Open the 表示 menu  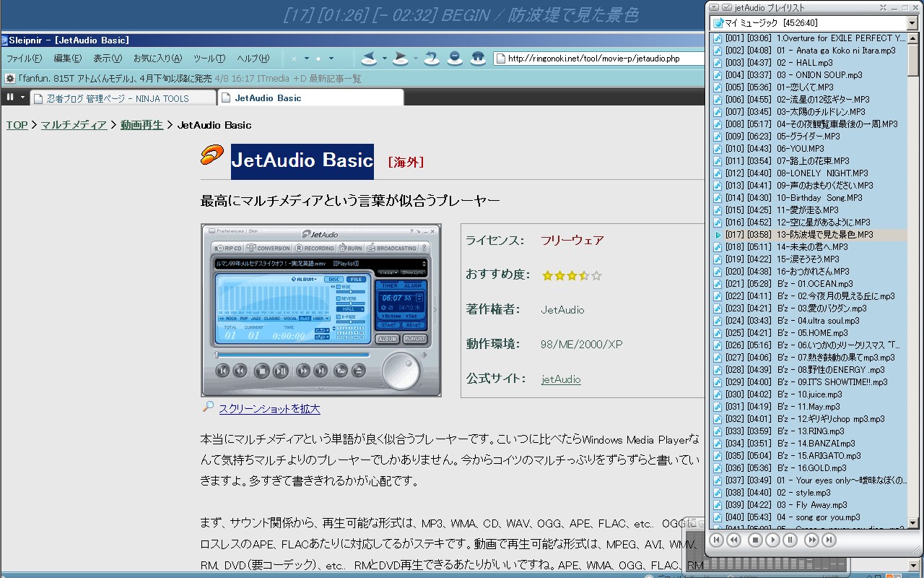(108, 59)
